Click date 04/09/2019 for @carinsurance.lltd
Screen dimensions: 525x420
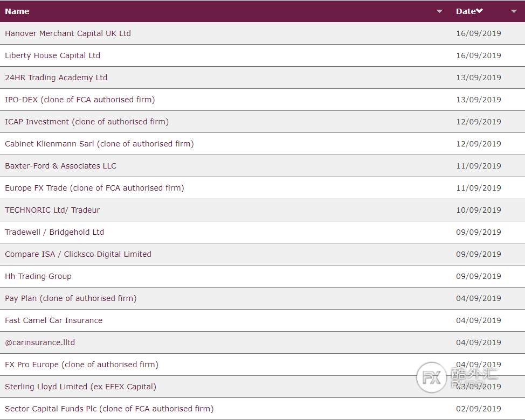(x=479, y=342)
